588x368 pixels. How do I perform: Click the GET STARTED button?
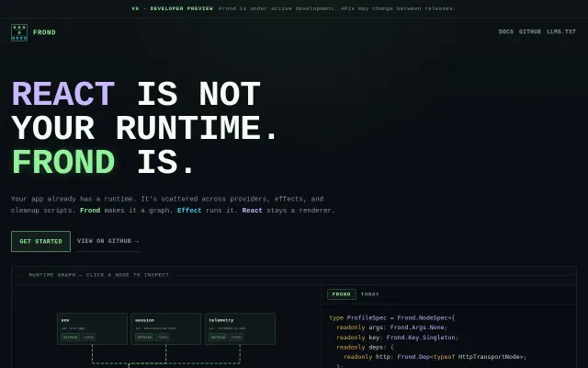(40, 241)
